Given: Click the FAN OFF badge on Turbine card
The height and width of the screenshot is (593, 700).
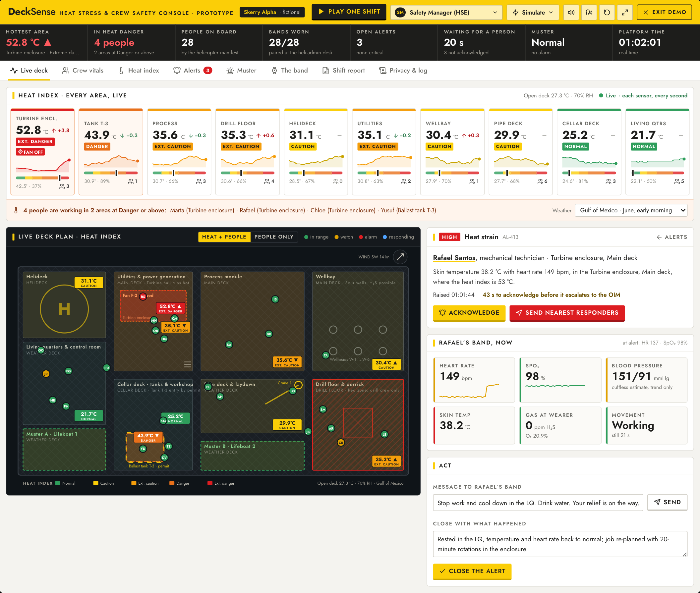Looking at the screenshot, I should [x=30, y=152].
